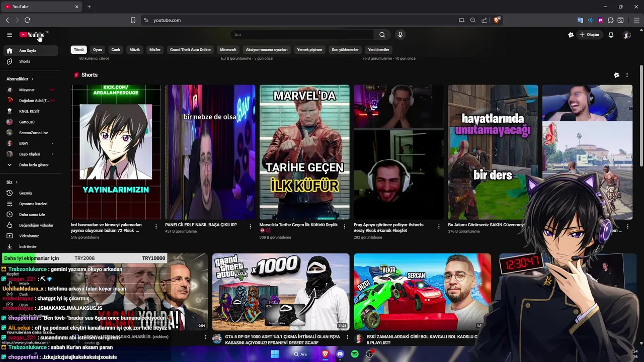Open Shorts from the sidebar
Viewport: 644px width, 362px height.
[x=30, y=61]
